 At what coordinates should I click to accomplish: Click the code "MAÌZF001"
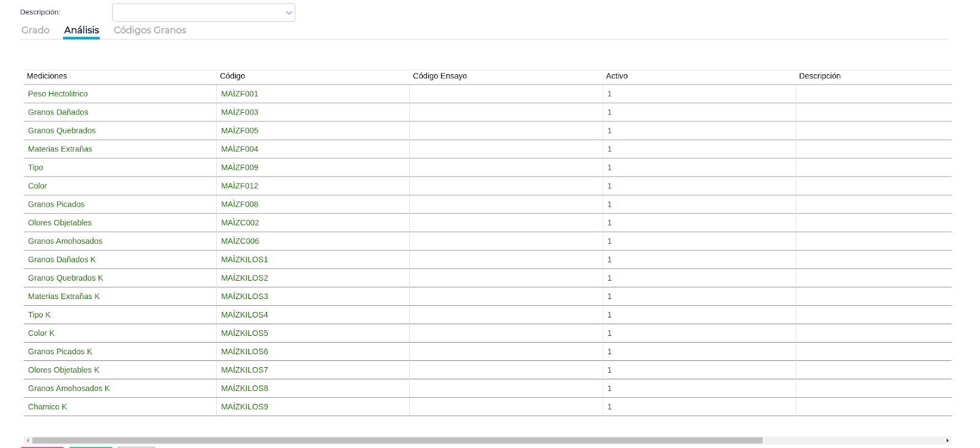(239, 94)
